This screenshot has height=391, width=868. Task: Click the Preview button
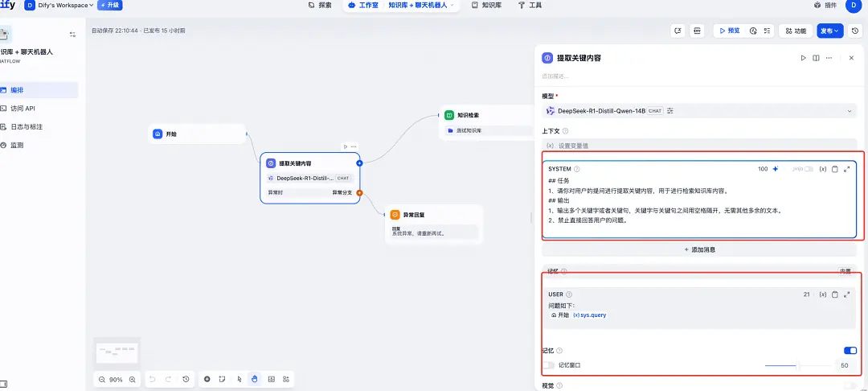pos(729,31)
